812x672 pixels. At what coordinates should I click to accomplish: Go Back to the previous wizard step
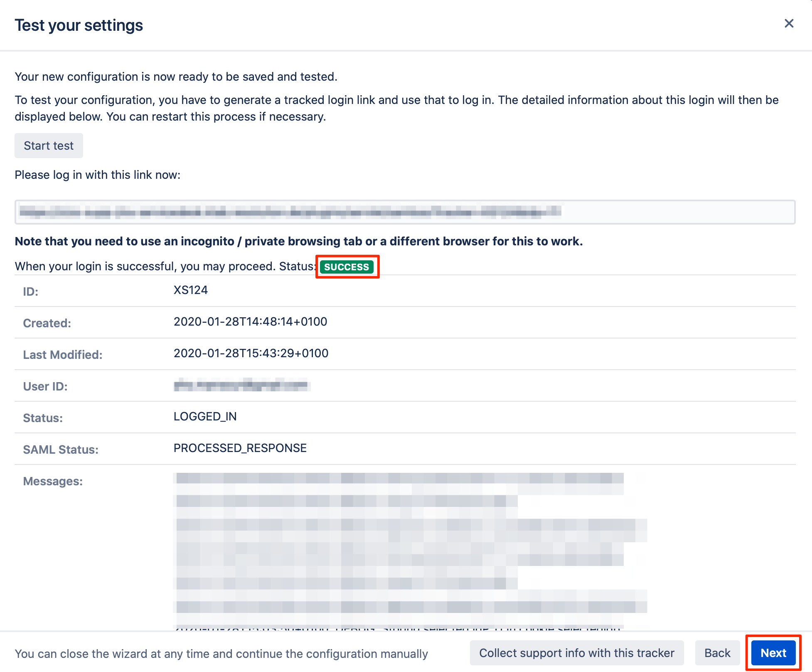tap(717, 653)
